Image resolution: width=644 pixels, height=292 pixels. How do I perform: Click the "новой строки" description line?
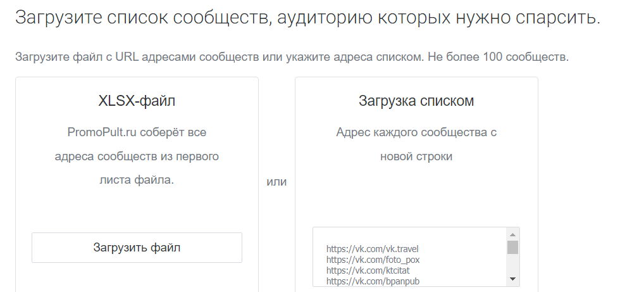pos(416,156)
